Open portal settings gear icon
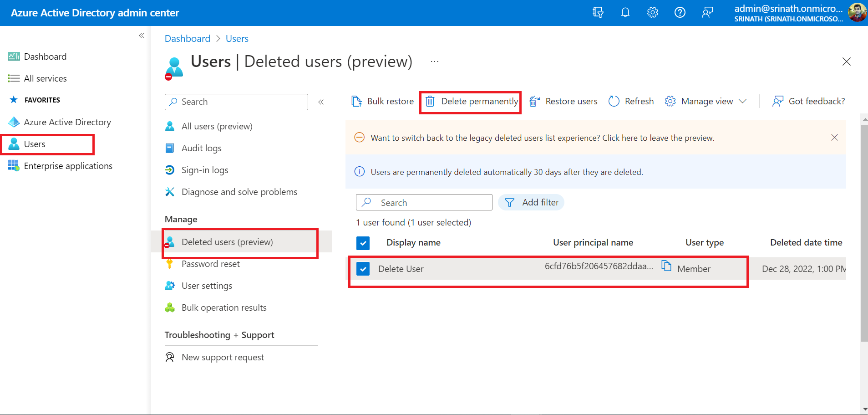This screenshot has height=415, width=868. point(653,13)
